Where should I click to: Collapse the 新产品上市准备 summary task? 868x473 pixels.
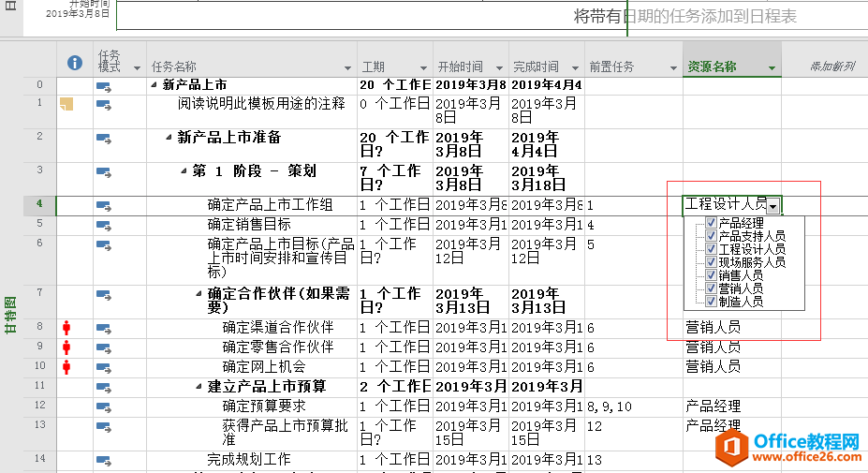coord(169,137)
